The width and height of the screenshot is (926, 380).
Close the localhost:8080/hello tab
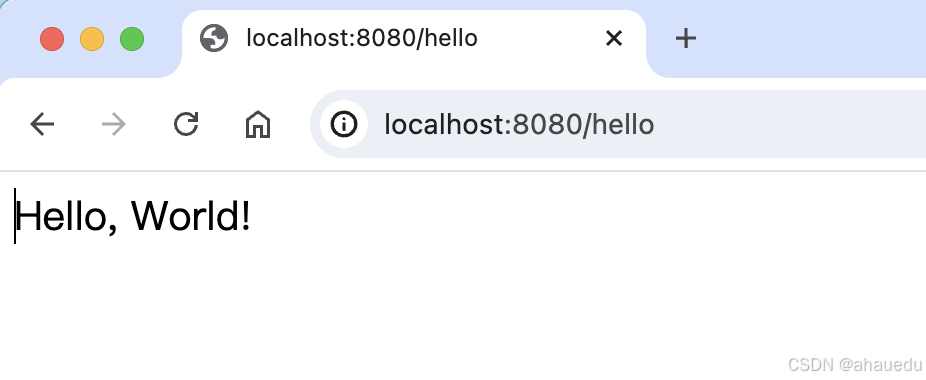pos(614,38)
